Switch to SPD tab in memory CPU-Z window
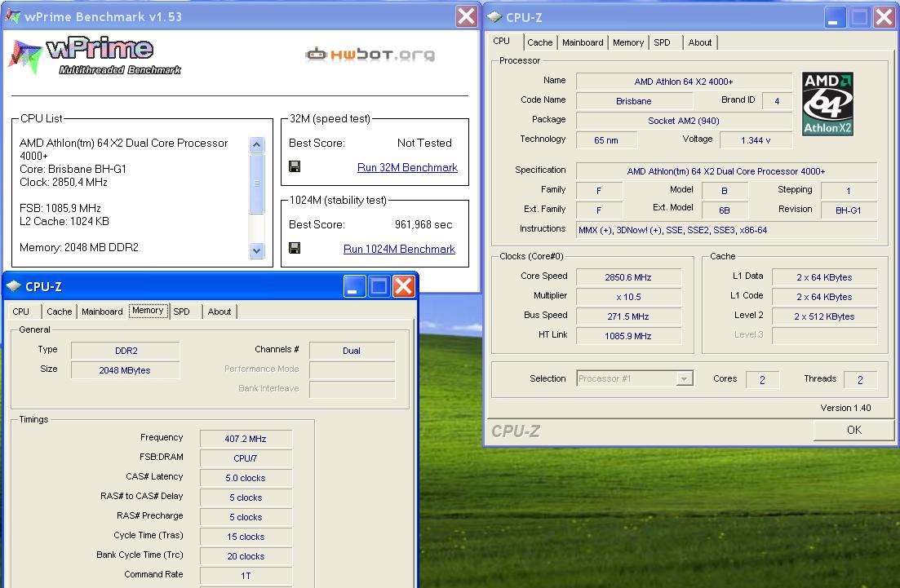 point(183,312)
